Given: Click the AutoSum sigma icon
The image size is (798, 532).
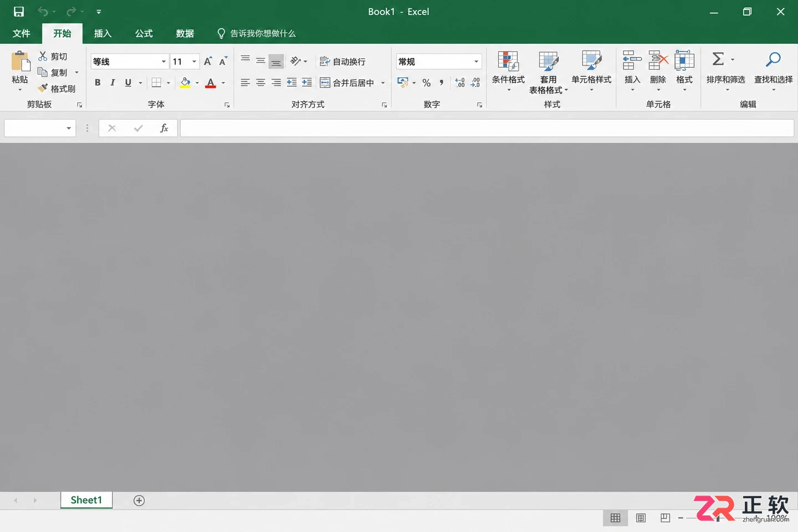Looking at the screenshot, I should (718, 59).
